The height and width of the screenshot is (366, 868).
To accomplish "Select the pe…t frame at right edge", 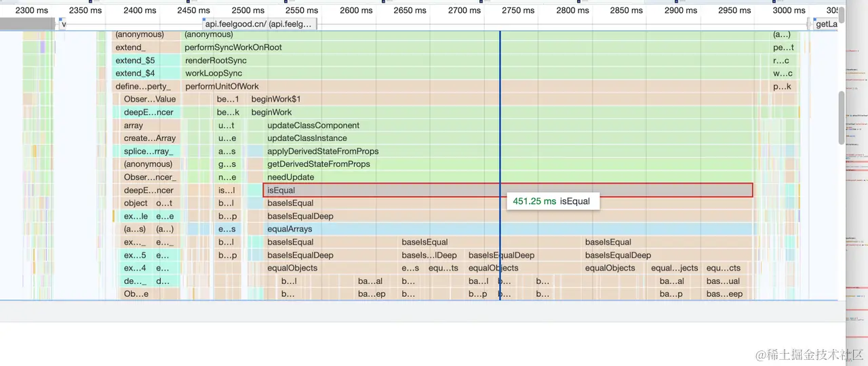I will point(783,47).
